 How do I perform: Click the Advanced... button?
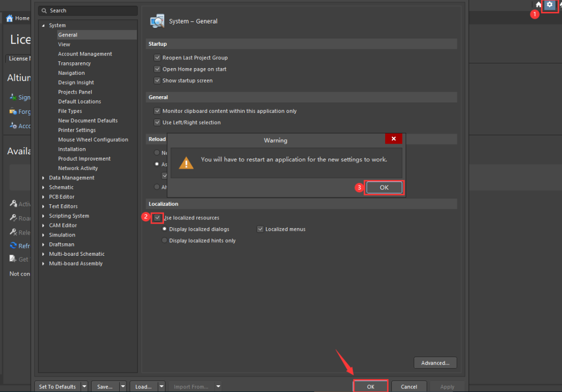(x=435, y=363)
